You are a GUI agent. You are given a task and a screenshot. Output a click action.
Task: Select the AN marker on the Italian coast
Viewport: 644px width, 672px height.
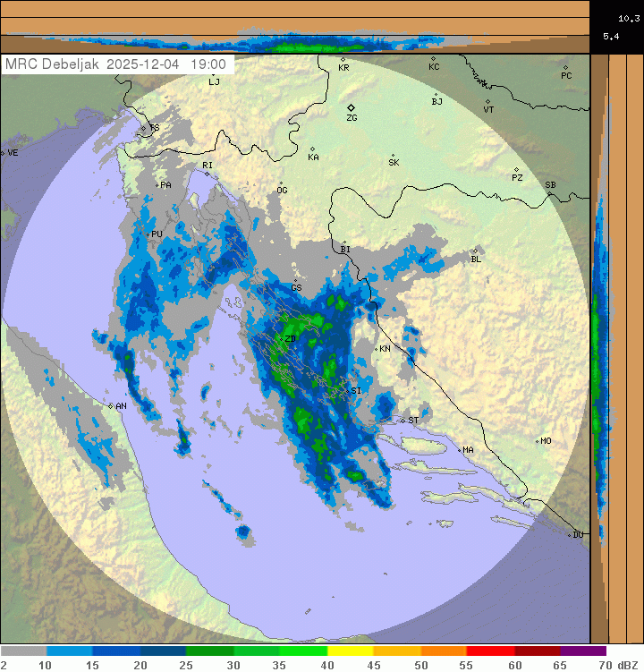point(111,406)
